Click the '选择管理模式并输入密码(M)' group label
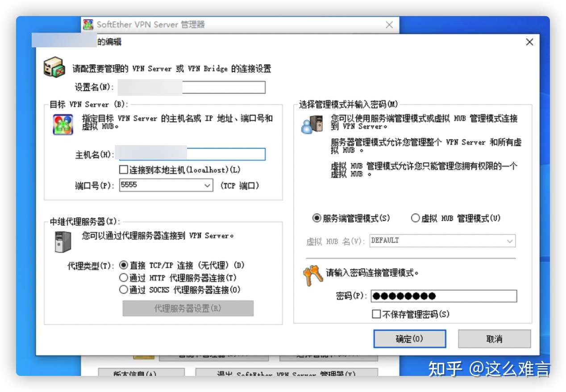This screenshot has width=566, height=392. pos(348,104)
